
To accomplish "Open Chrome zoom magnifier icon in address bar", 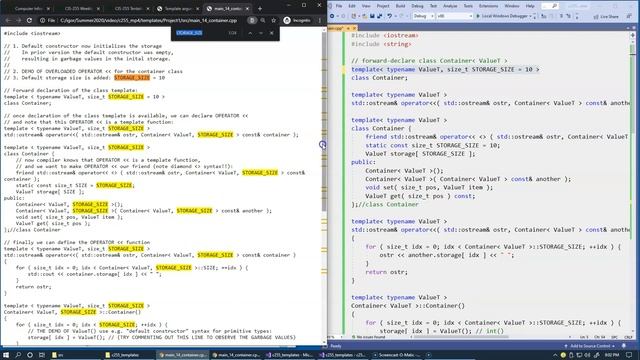I will click(263, 20).
